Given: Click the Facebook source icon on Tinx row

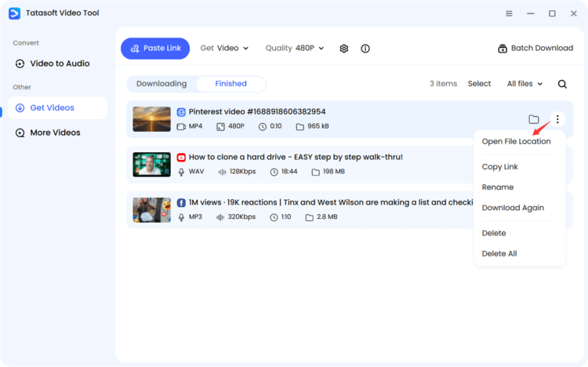Looking at the screenshot, I should pos(181,202).
